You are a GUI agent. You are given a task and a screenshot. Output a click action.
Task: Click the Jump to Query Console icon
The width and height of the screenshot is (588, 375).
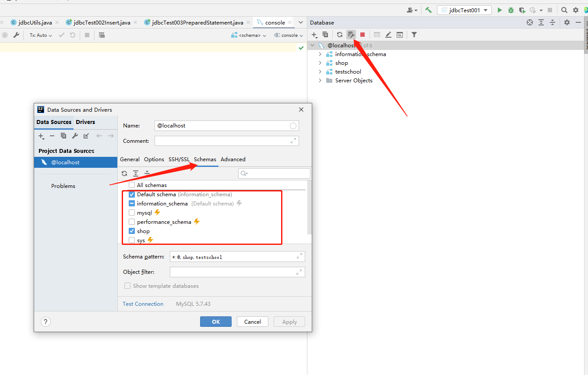pos(400,35)
